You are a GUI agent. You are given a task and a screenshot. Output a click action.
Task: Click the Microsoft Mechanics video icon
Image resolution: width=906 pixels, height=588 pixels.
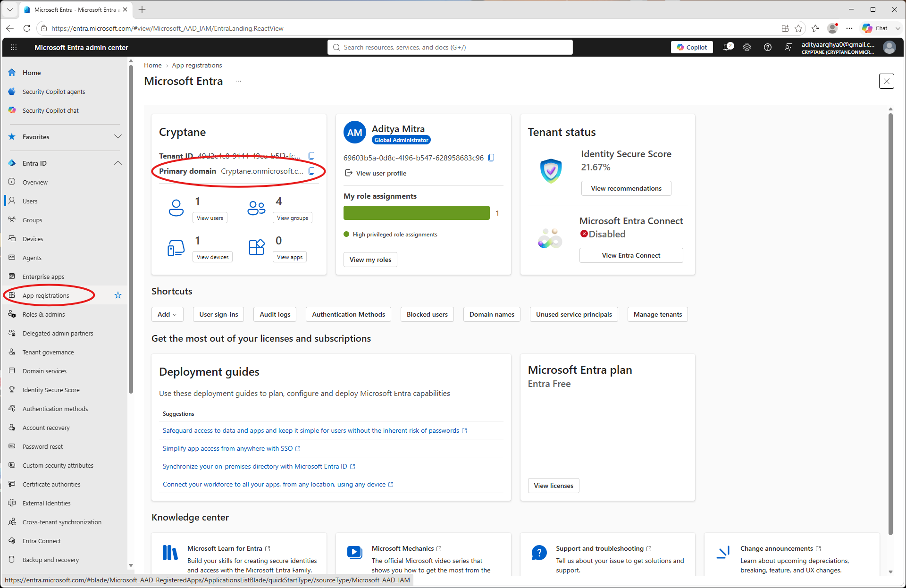pyautogui.click(x=354, y=552)
